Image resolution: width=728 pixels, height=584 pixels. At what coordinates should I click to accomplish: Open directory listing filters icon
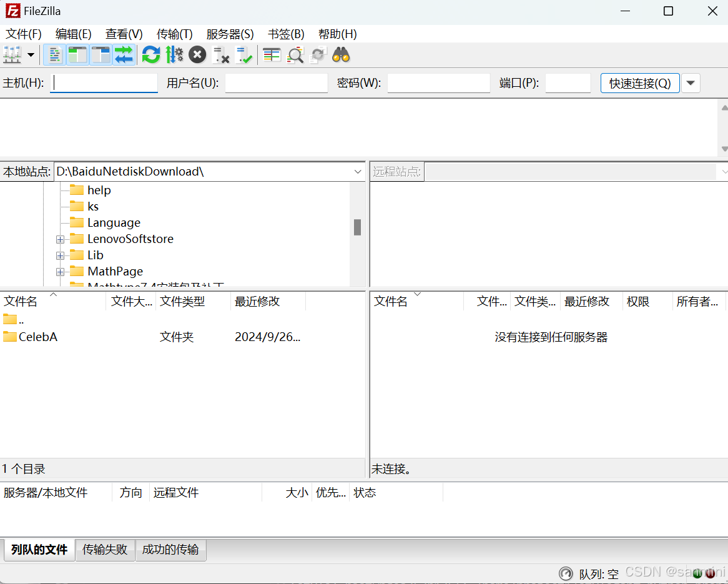click(x=272, y=55)
